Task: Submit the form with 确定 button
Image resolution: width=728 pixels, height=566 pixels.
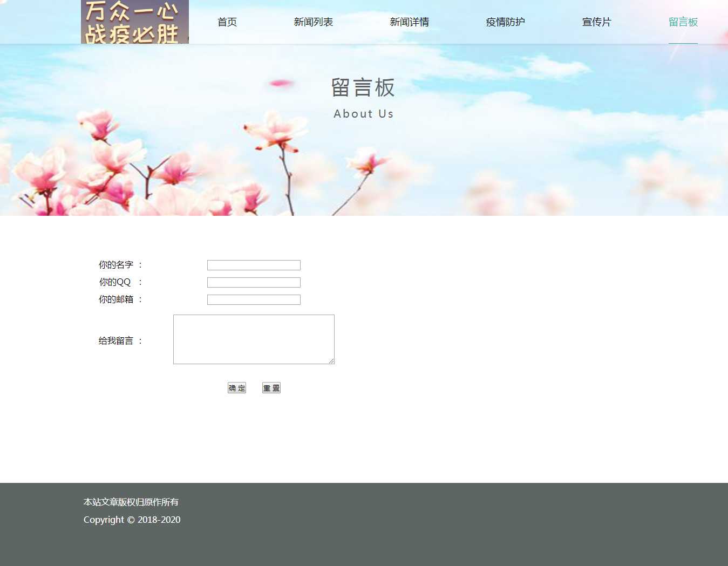Action: click(237, 388)
